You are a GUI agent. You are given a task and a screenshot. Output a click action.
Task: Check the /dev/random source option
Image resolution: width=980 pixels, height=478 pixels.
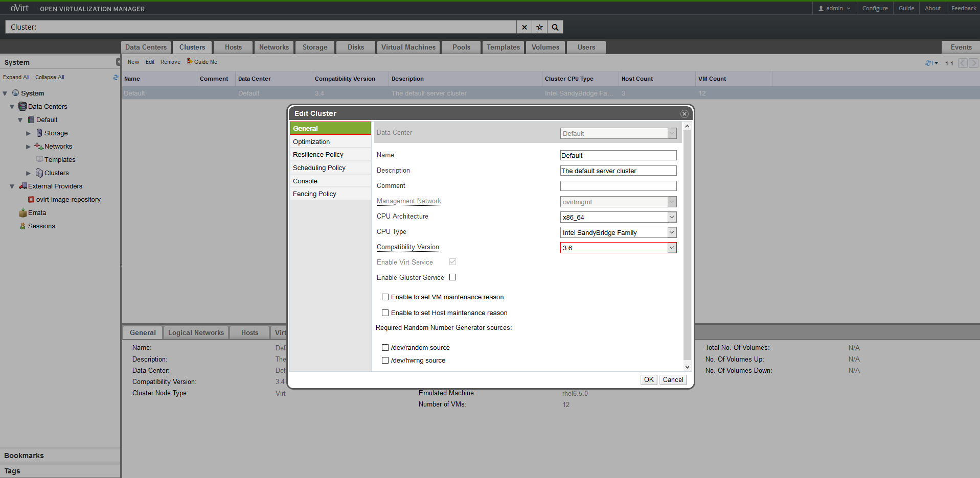click(x=385, y=348)
